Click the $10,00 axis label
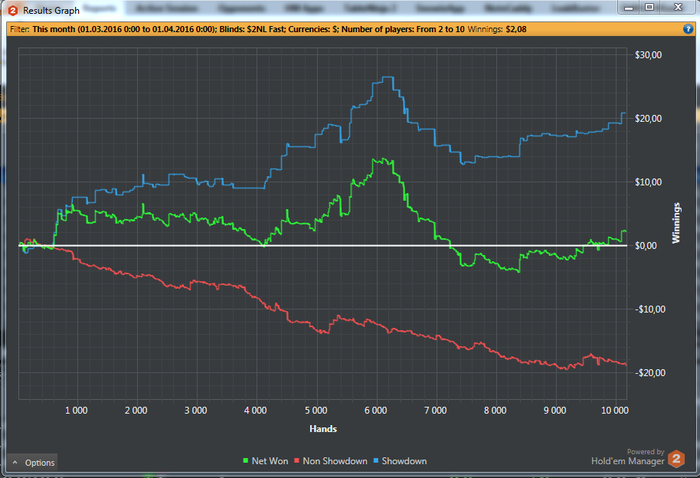 [648, 182]
